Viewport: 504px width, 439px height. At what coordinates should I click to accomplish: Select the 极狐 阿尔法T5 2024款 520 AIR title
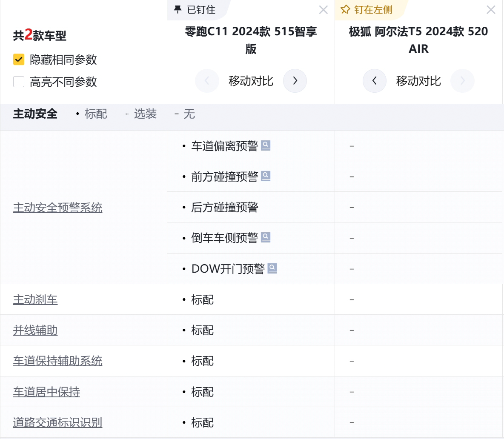click(418, 40)
